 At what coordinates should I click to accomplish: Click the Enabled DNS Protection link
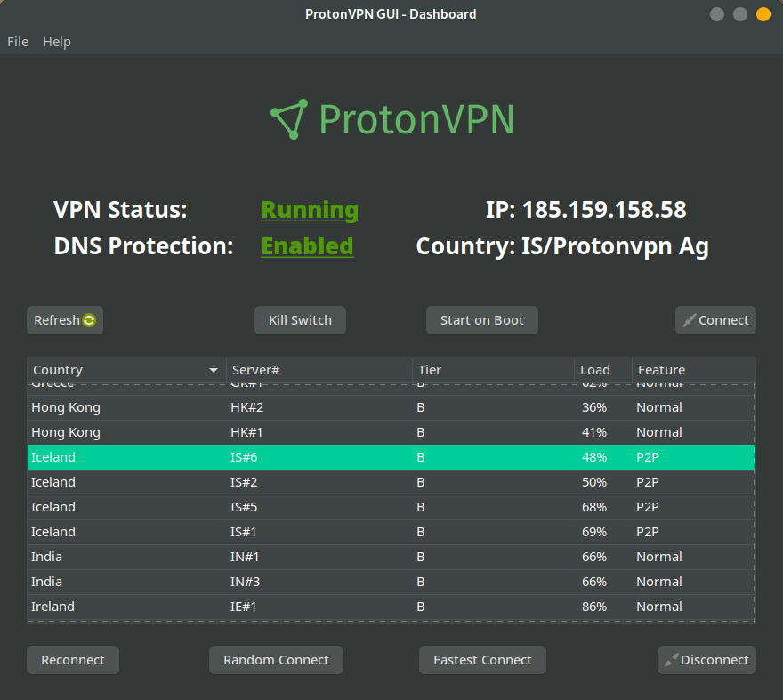coord(307,245)
